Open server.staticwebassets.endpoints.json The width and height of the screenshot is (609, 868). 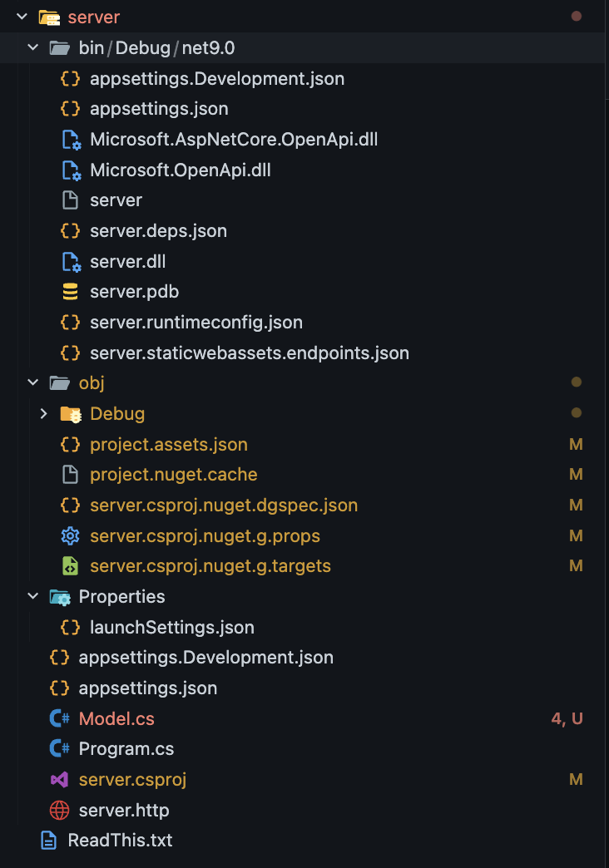click(249, 353)
